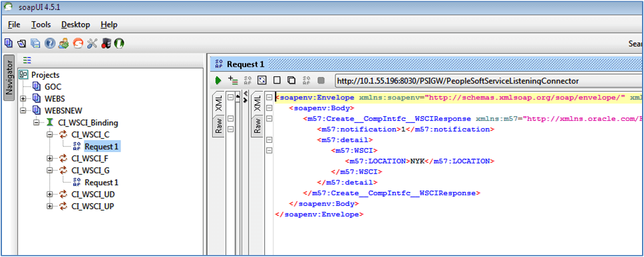Click the orange soapUI 'S' toolbar icon
The width and height of the screenshot is (644, 257).
[x=78, y=43]
